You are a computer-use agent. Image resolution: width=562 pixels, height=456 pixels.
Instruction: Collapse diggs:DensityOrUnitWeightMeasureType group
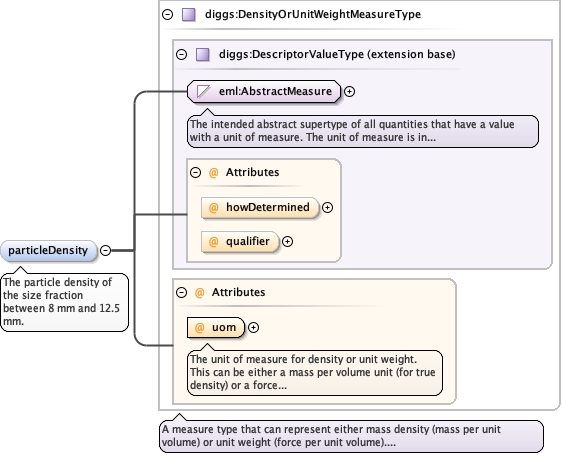pyautogui.click(x=167, y=14)
